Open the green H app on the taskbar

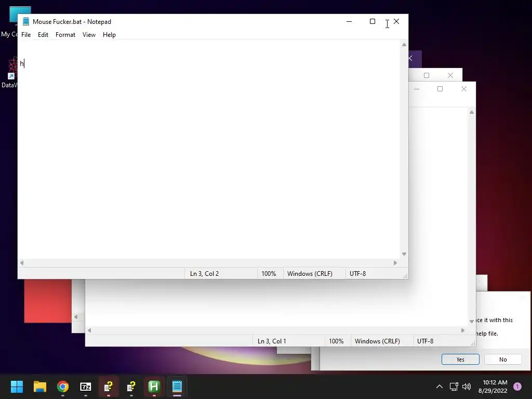point(154,387)
